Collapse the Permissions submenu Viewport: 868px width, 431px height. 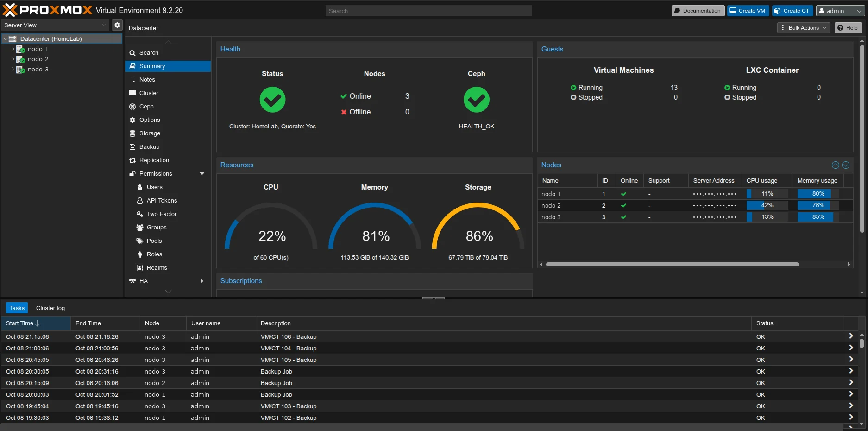coord(202,174)
